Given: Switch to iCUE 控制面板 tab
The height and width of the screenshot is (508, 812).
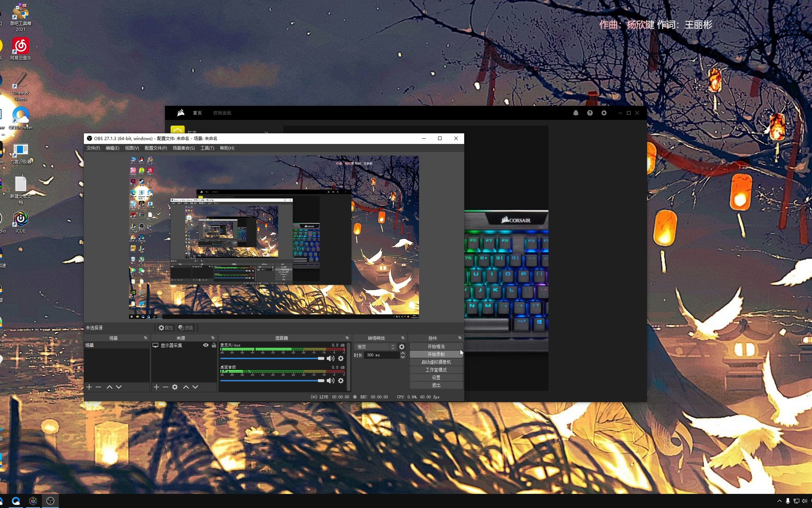Looking at the screenshot, I should pyautogui.click(x=222, y=113).
